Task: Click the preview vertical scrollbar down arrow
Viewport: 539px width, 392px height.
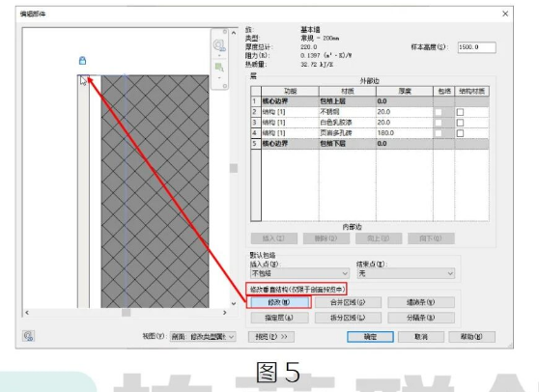Action: (234, 303)
